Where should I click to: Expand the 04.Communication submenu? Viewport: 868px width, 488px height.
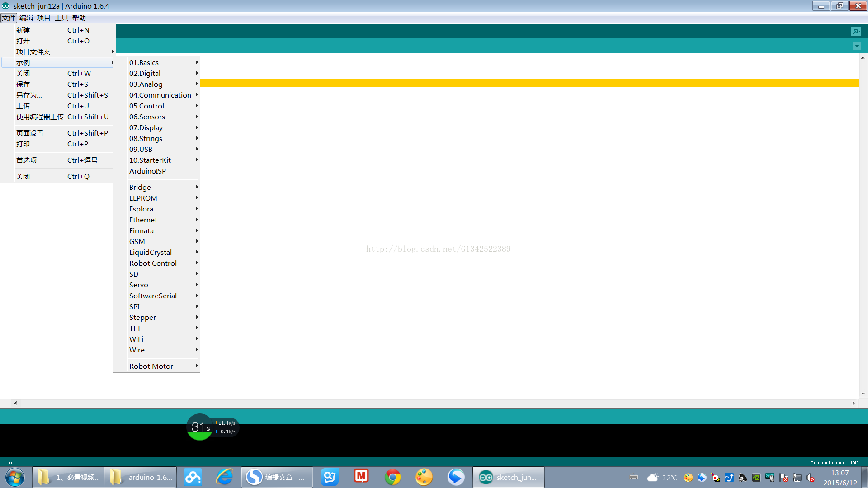pos(156,95)
